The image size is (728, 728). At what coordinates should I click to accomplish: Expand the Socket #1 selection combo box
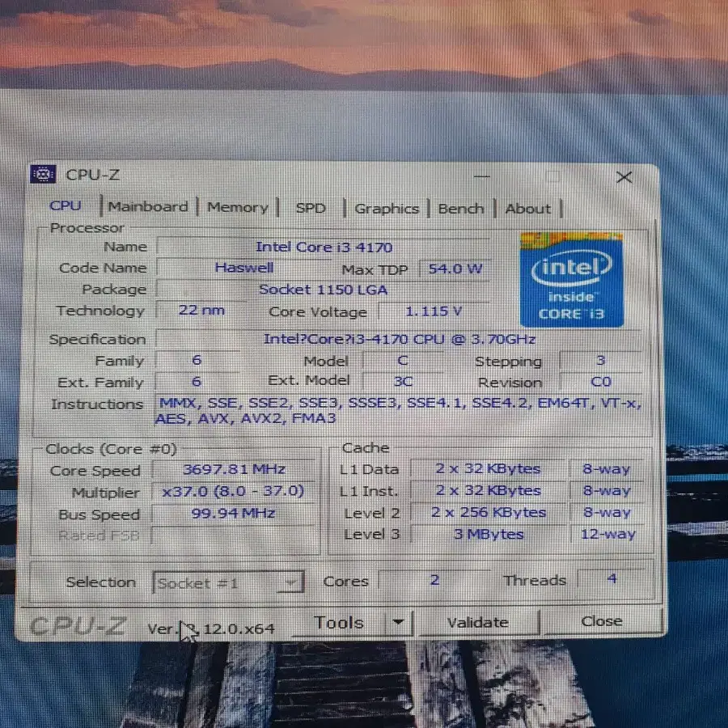click(228, 582)
